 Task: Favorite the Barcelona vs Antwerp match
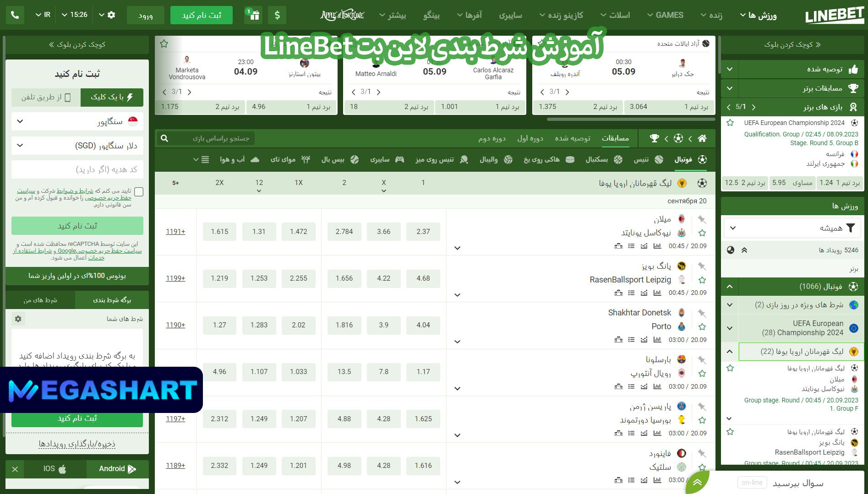[x=702, y=373]
